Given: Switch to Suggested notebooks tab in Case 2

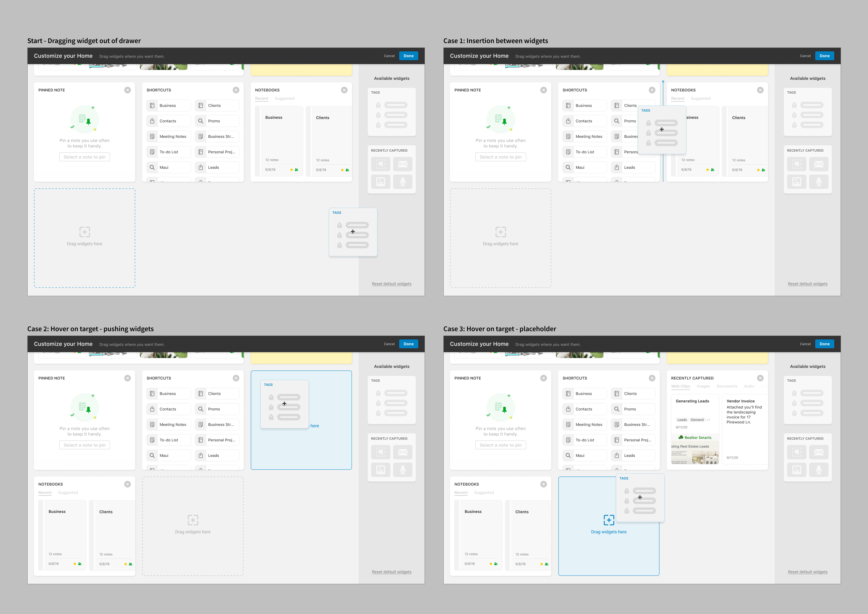Looking at the screenshot, I should click(68, 492).
